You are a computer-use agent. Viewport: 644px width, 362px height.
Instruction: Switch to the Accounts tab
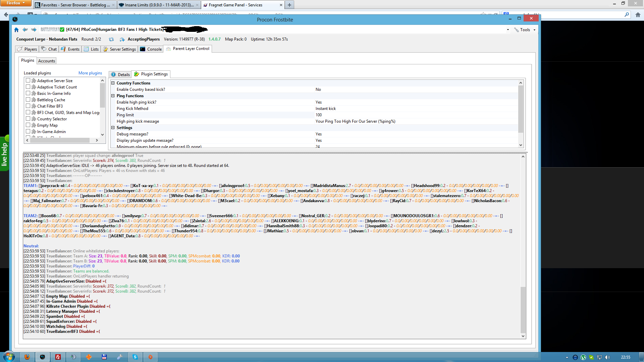click(x=47, y=61)
